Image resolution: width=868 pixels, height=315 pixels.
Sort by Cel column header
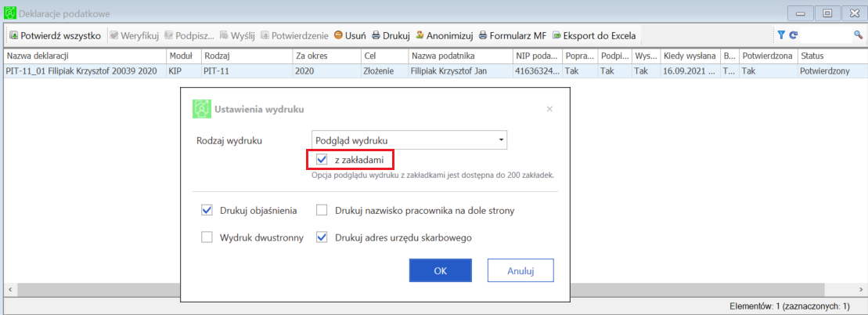[x=385, y=56]
